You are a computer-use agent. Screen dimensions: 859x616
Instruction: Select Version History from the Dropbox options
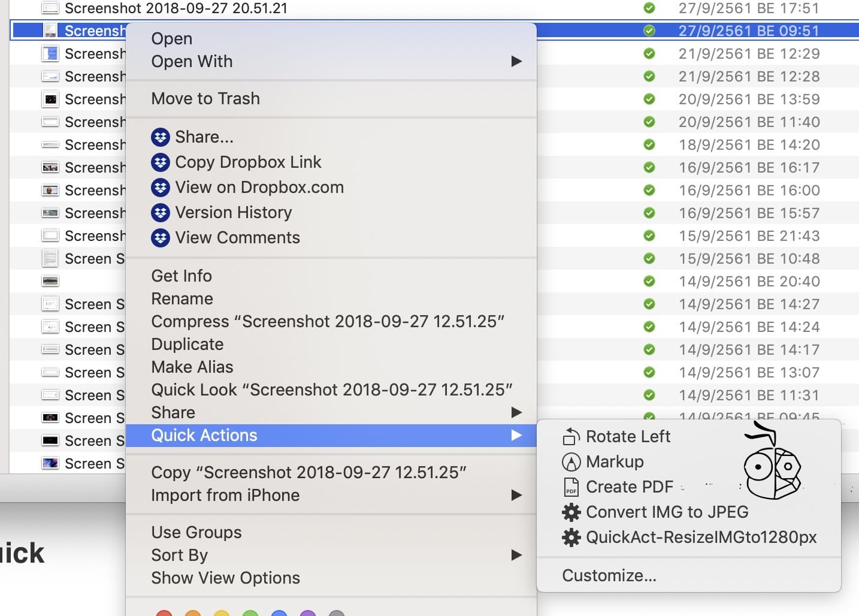(x=233, y=212)
